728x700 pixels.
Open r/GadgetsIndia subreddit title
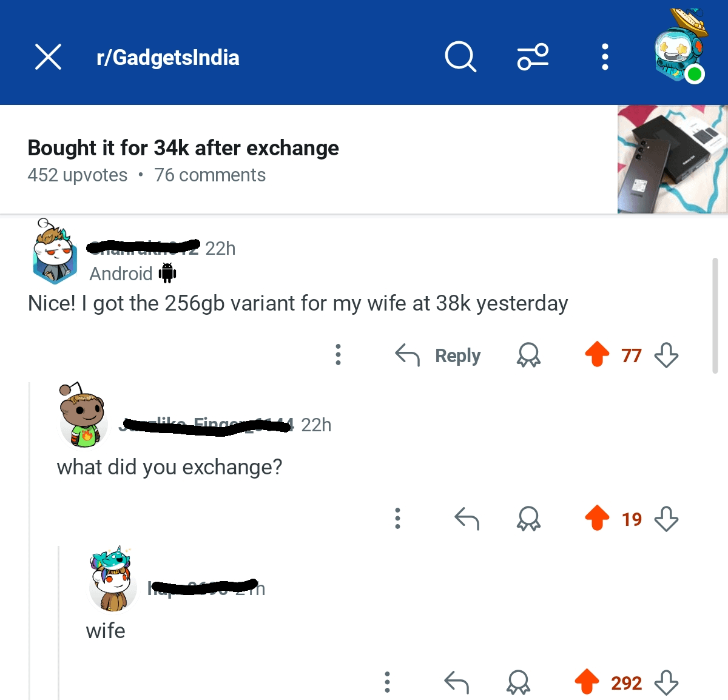[x=168, y=58]
